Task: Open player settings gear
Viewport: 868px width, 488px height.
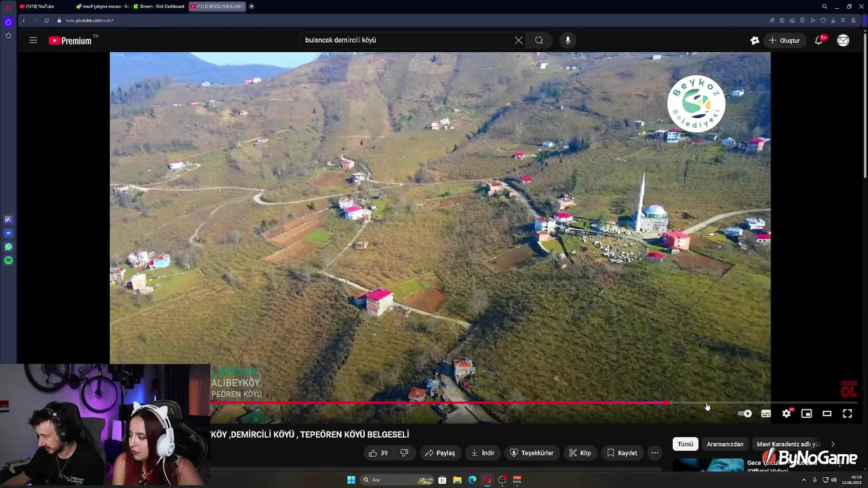Action: click(787, 413)
